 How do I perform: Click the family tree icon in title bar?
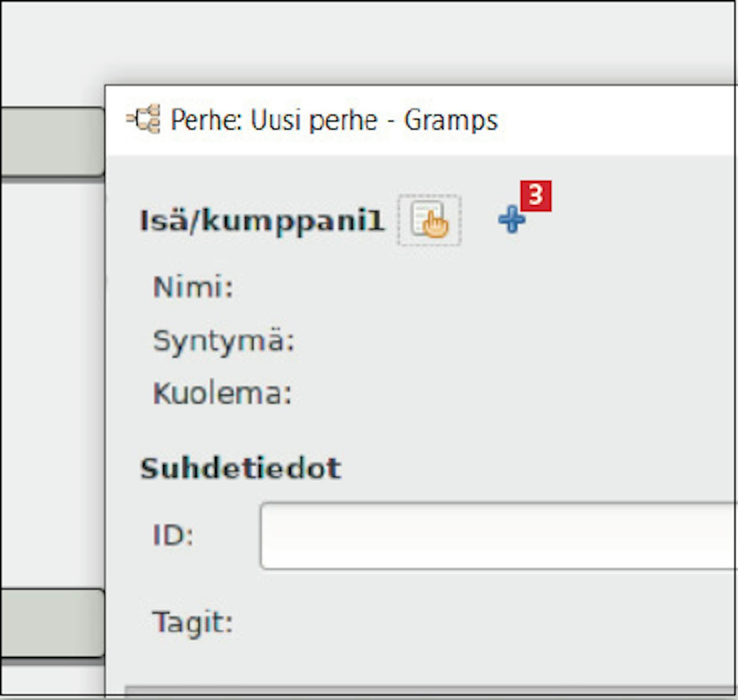coord(144,119)
